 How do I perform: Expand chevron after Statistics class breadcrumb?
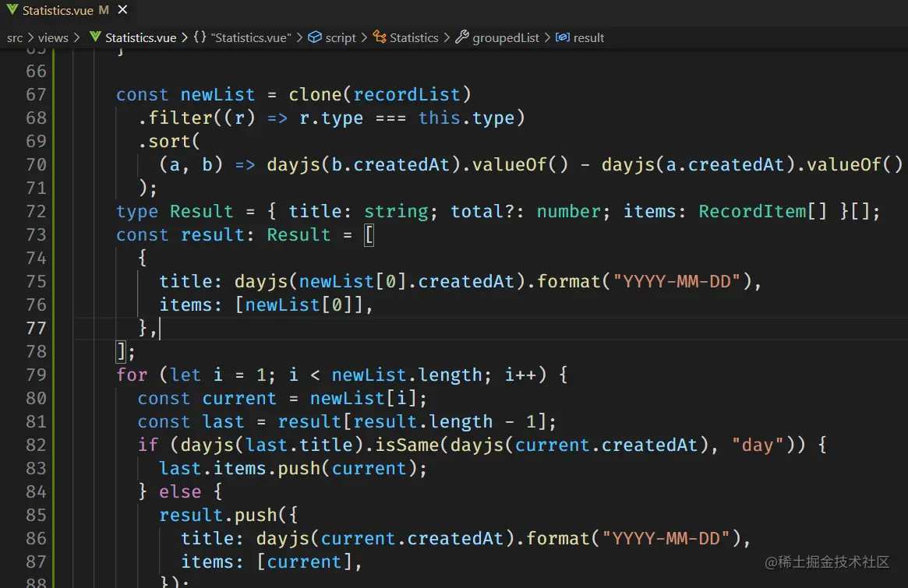pos(447,37)
